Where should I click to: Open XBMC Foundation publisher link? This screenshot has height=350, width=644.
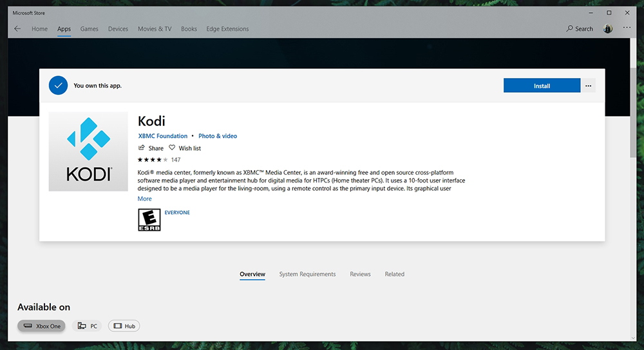(163, 136)
